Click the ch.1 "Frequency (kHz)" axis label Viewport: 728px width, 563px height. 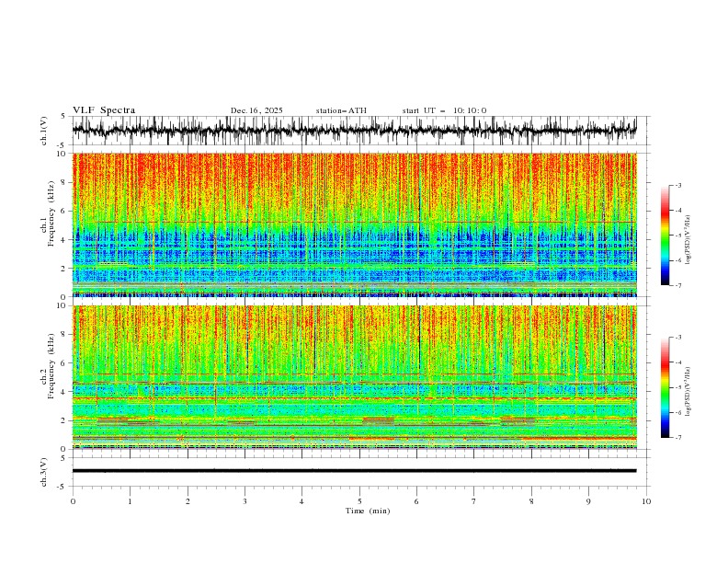click(51, 213)
